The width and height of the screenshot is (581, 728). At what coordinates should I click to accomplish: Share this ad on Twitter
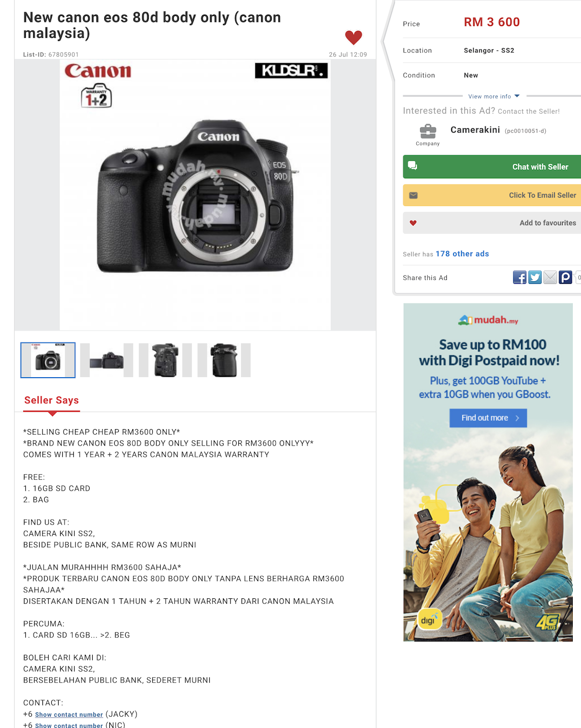coord(535,277)
